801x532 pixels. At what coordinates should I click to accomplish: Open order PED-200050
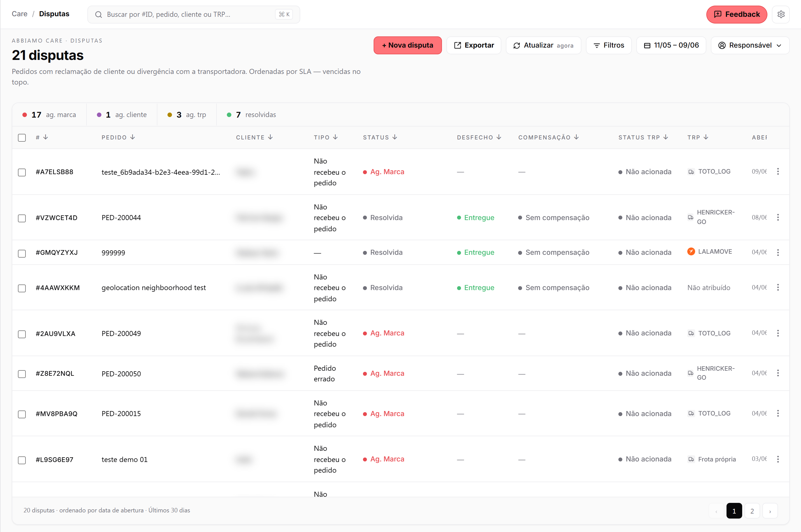pyautogui.click(x=121, y=374)
